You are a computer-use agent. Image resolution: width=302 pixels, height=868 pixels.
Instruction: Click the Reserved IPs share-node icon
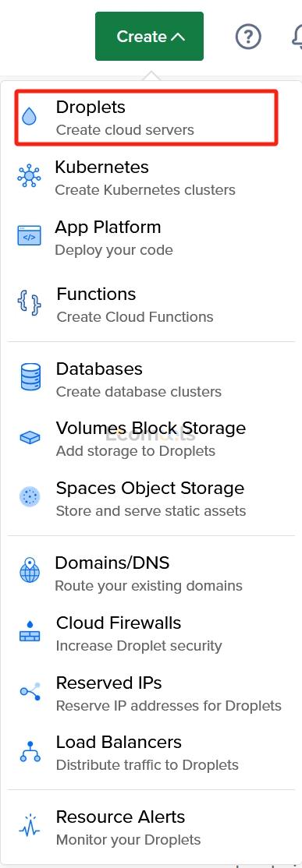(x=30, y=691)
